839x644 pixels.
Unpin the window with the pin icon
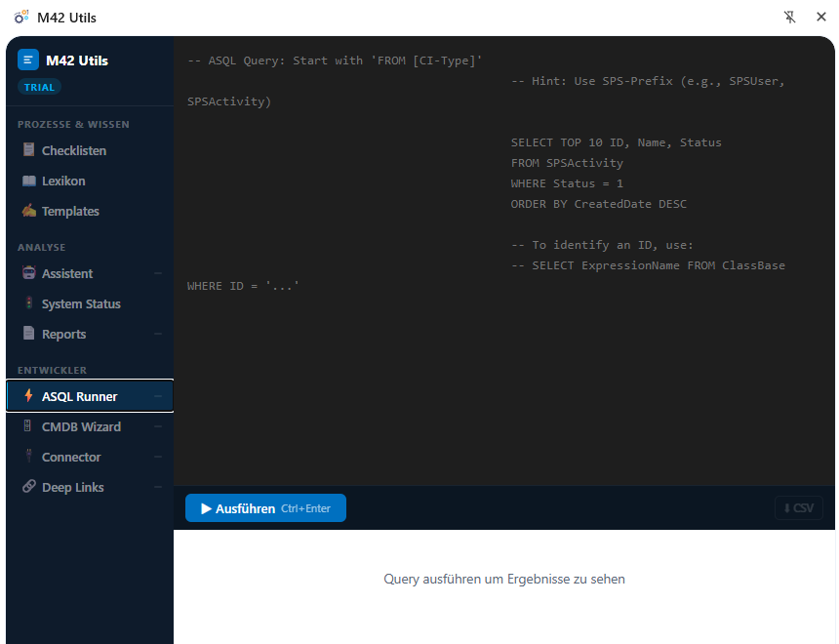coord(790,18)
